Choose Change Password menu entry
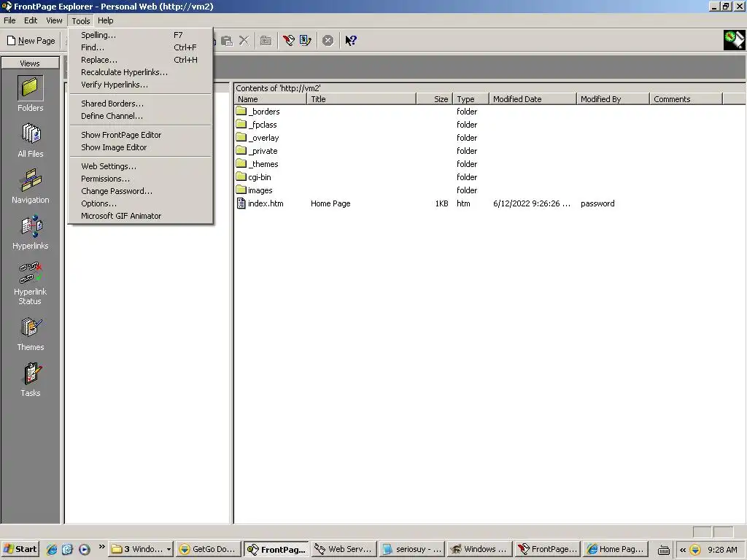This screenshot has width=747, height=560. pos(140,192)
